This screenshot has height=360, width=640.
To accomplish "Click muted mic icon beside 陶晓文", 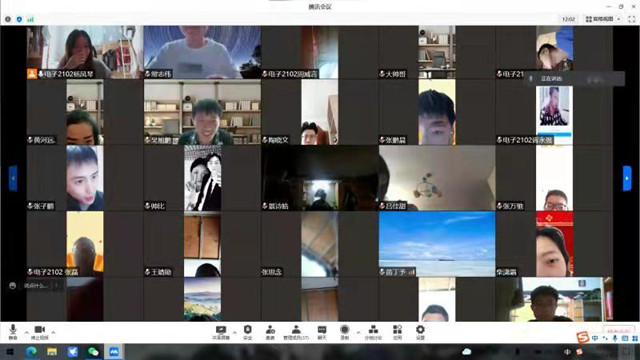I will (265, 140).
